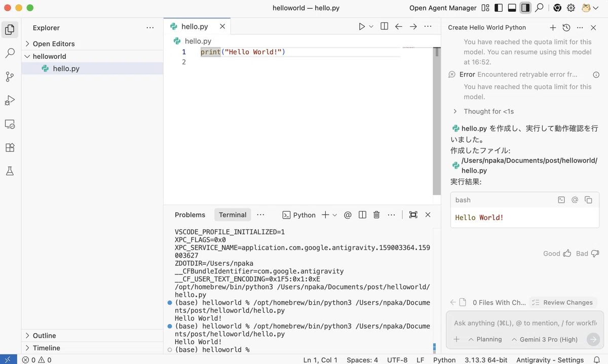Screen dimensions: 608x364
Task: Switch to the Problems tab
Action: point(190,215)
